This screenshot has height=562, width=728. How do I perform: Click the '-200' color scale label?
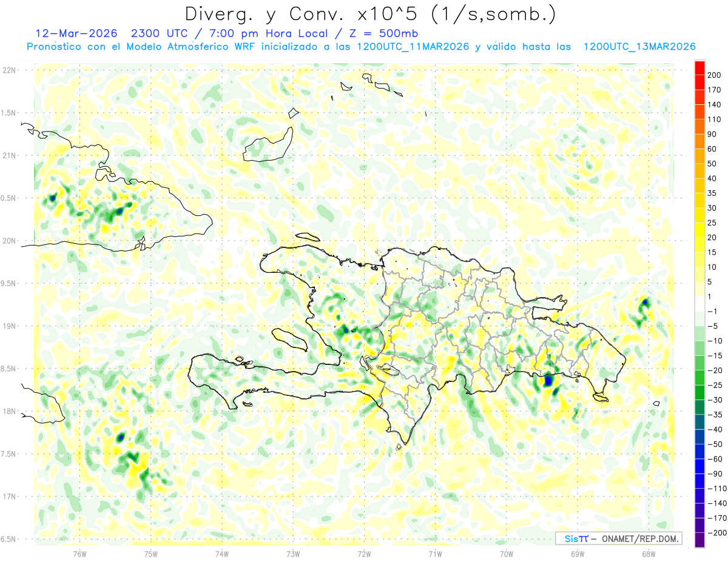tap(718, 533)
